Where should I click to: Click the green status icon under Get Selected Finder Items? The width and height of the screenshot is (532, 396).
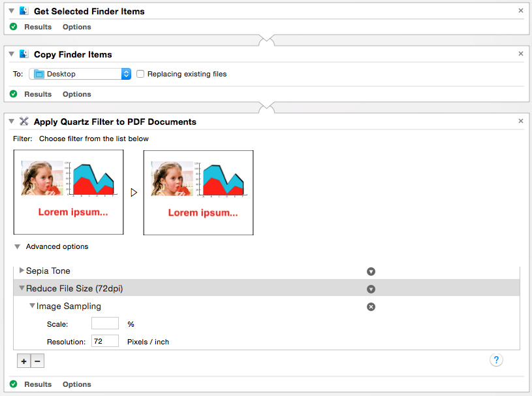click(14, 27)
